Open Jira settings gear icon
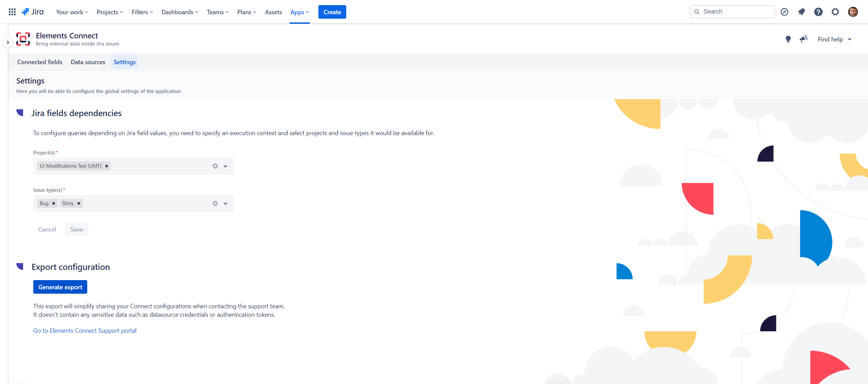 [x=835, y=12]
